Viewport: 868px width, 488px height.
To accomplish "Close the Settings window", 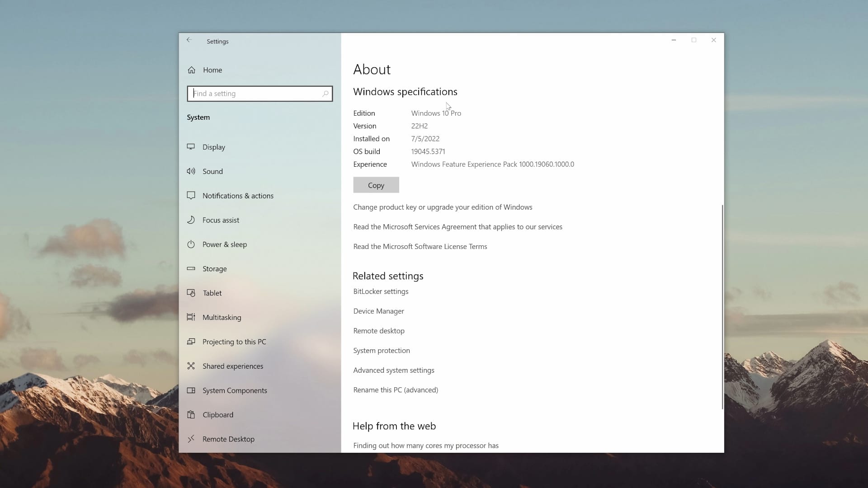I will (x=714, y=40).
